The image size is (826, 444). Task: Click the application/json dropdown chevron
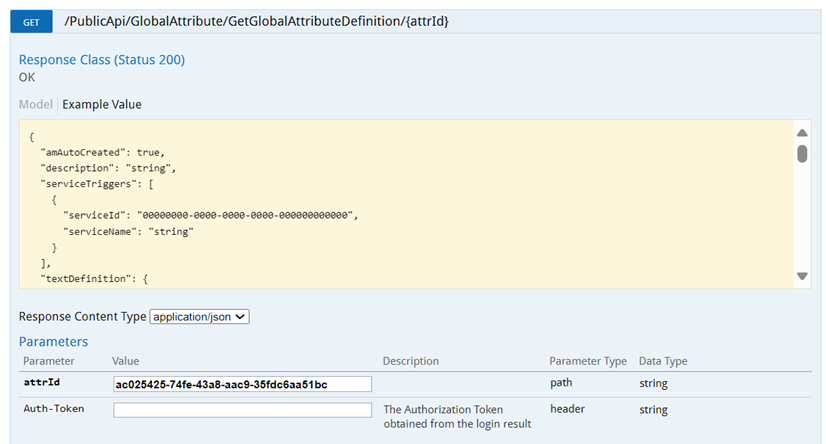[240, 317]
